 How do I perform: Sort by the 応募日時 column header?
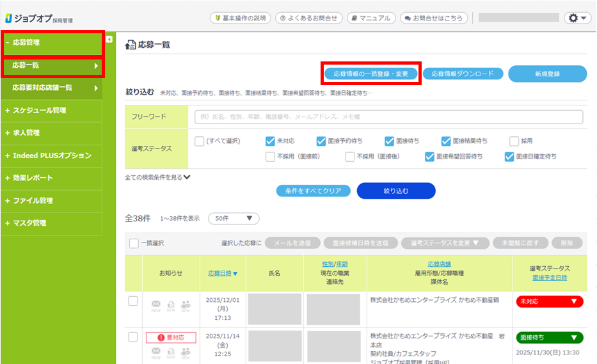coord(223,273)
